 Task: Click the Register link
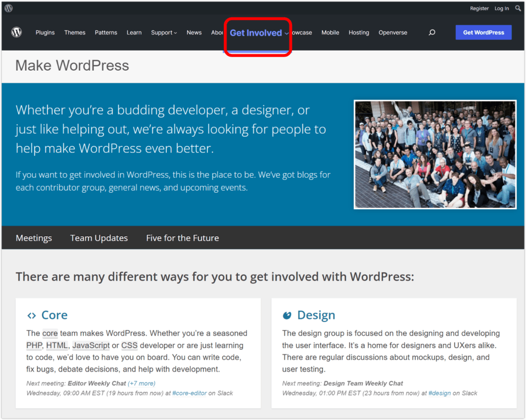[x=479, y=9]
